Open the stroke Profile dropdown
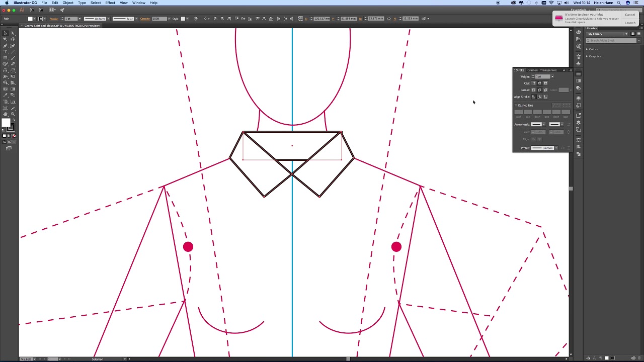The image size is (644, 362). (x=556, y=147)
